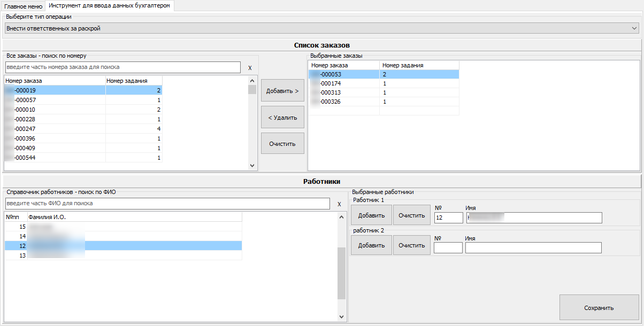Click the Очистить button between order lists
The width and height of the screenshot is (644, 326).
pyautogui.click(x=282, y=144)
